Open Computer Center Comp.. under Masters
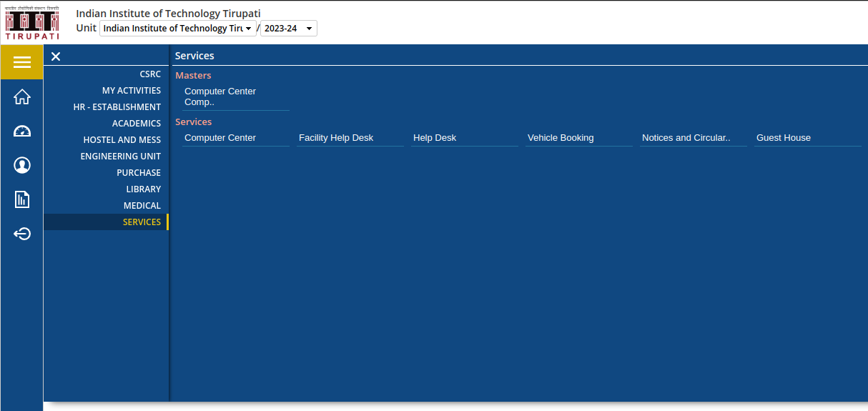The image size is (868, 411). tap(236, 96)
